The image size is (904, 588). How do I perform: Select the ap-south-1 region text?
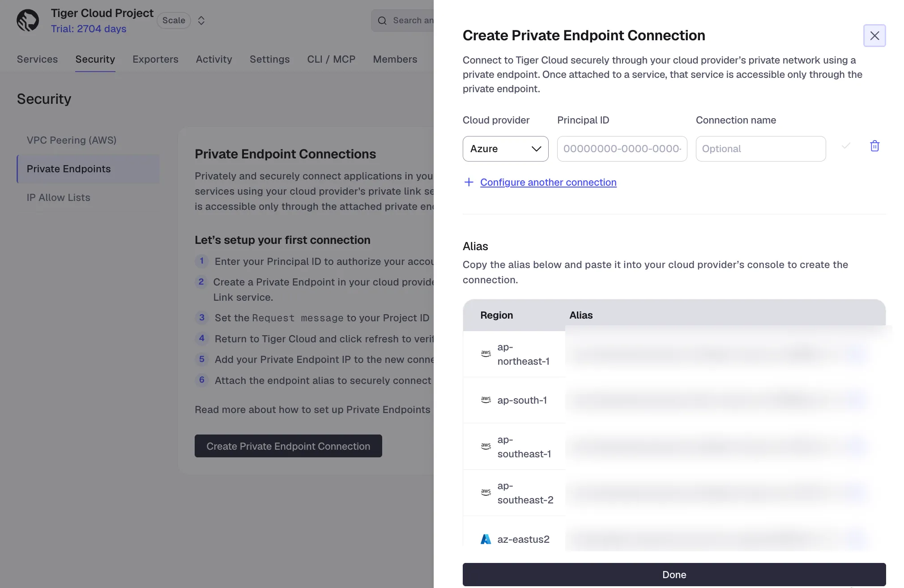[x=522, y=400]
